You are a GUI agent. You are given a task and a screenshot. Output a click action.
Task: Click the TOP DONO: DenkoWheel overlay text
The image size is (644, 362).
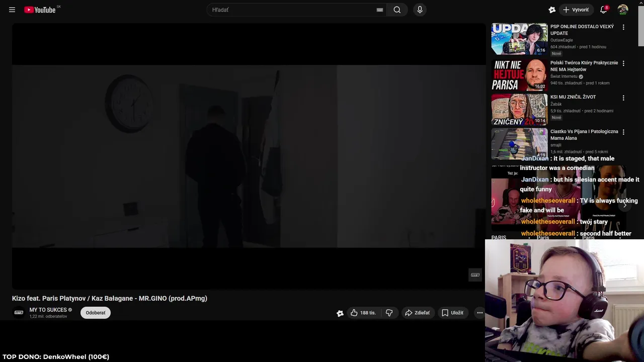(x=56, y=357)
